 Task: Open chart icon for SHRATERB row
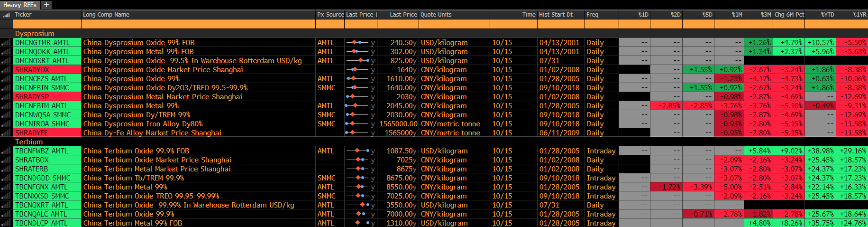coord(6,169)
